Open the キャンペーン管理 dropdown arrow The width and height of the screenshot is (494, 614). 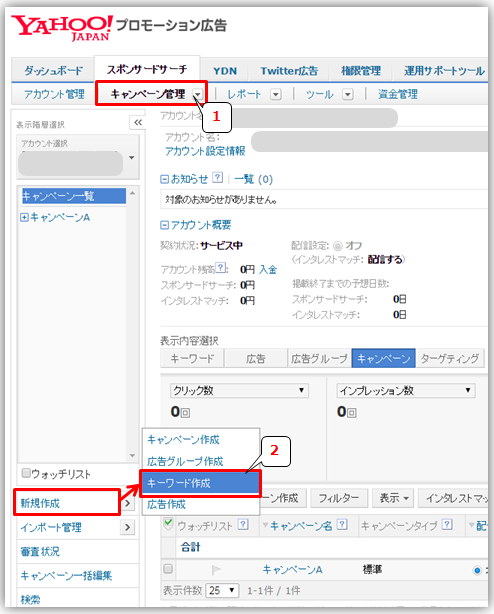[x=198, y=94]
